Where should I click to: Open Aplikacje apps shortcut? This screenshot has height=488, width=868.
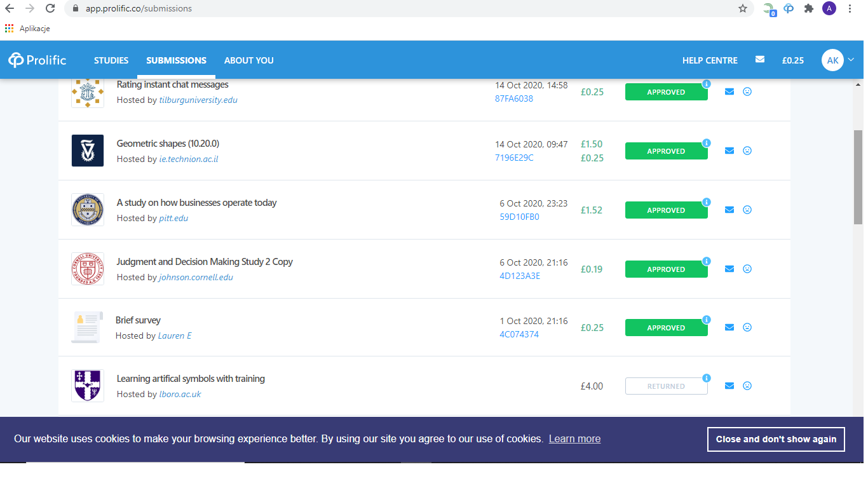(x=27, y=29)
